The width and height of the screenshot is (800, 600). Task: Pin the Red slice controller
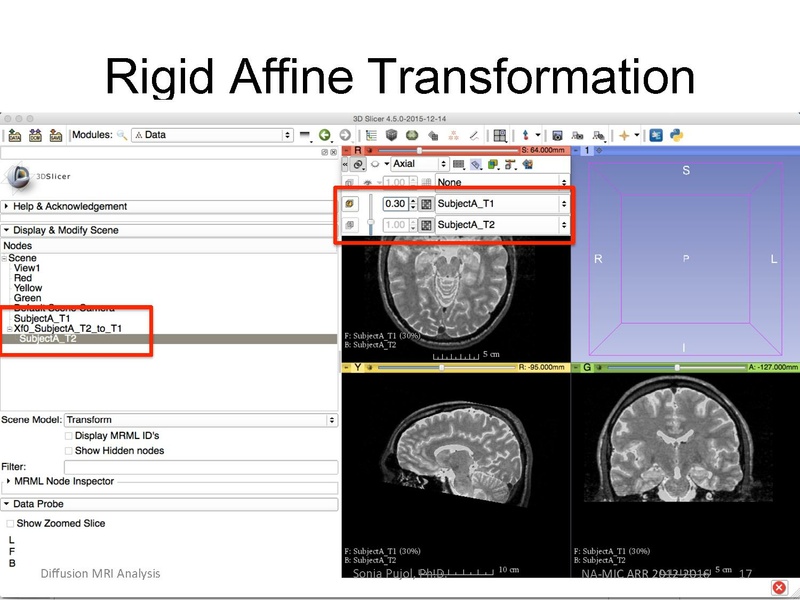(x=344, y=164)
